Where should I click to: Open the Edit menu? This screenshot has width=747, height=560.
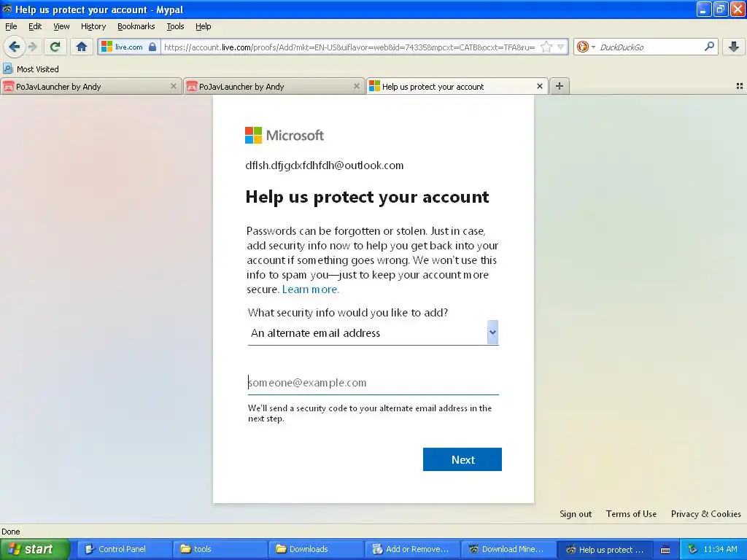coord(35,26)
